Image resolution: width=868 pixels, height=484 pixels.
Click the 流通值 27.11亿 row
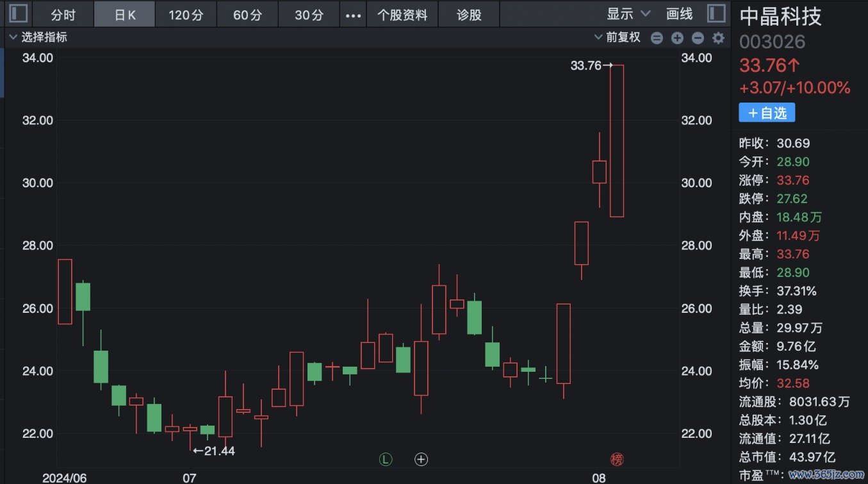pyautogui.click(x=784, y=439)
